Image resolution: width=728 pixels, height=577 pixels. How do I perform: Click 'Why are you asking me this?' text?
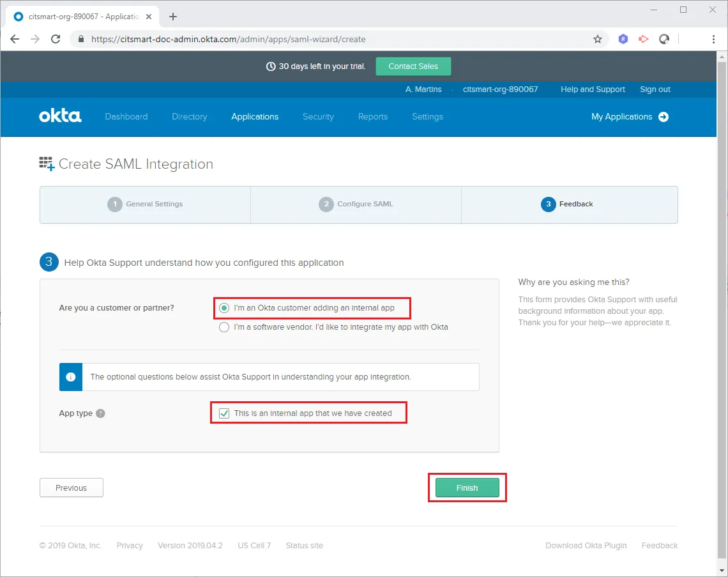574,282
